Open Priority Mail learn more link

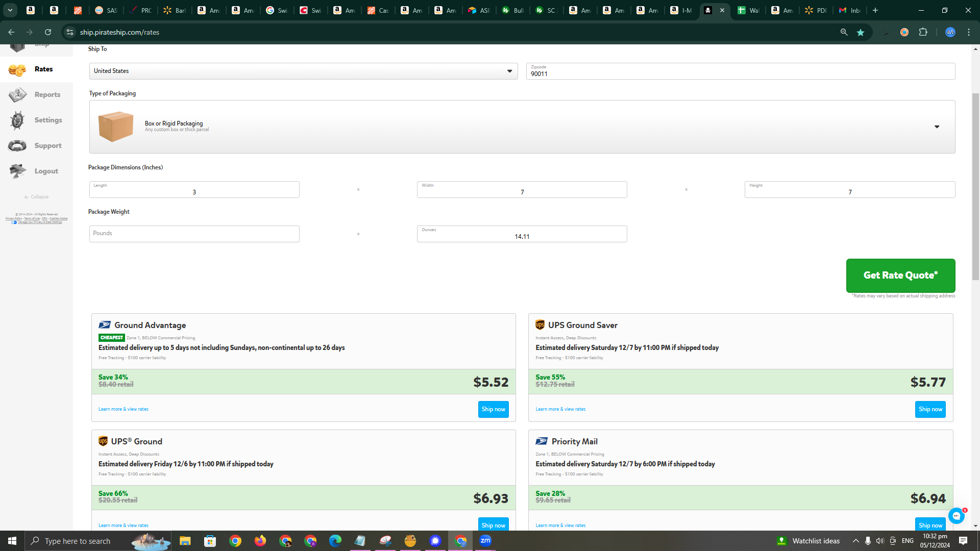560,525
